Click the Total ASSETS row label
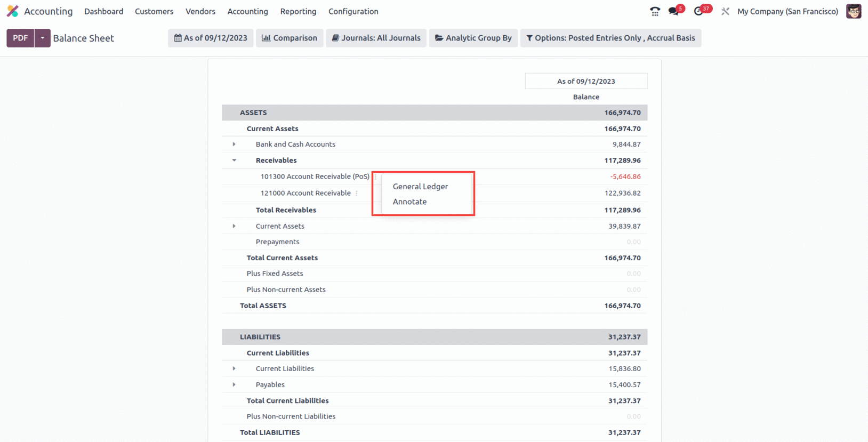The width and height of the screenshot is (868, 442). pos(263,306)
